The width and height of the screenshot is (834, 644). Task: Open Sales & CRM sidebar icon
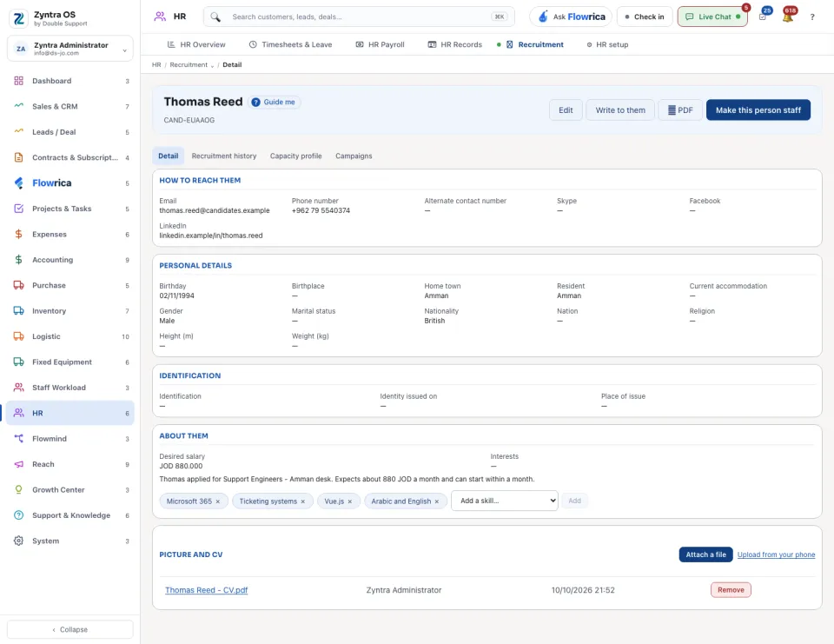18,106
